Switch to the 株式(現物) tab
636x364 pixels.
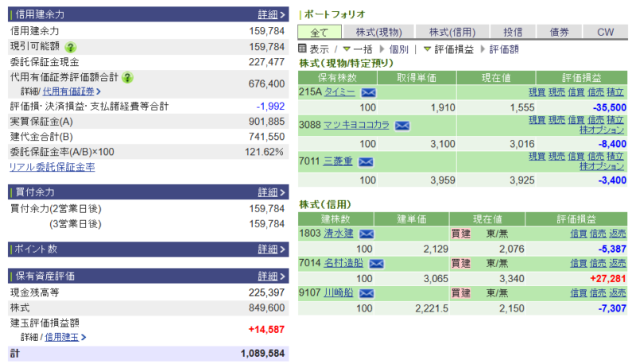(379, 32)
